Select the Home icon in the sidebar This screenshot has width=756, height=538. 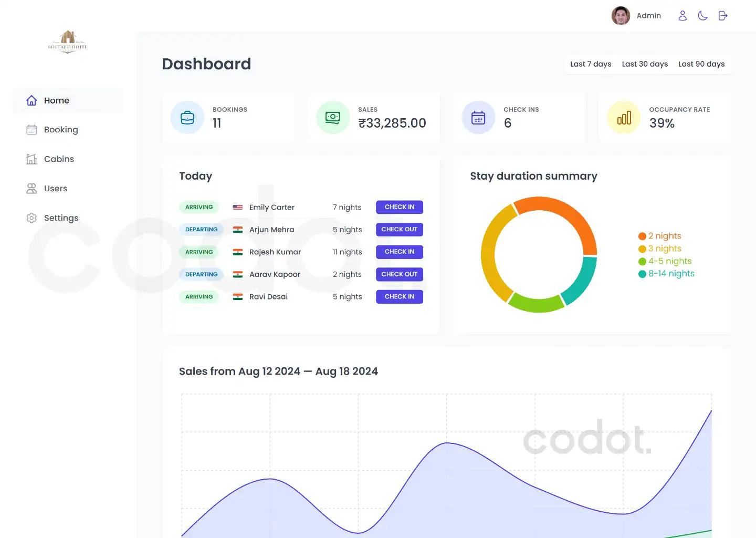[31, 100]
